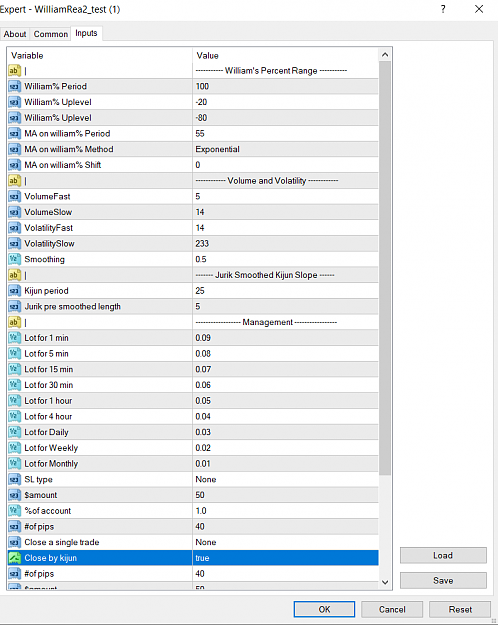Image resolution: width=498 pixels, height=625 pixels.
Task: Close the Expert dialog window
Action: [479, 9]
